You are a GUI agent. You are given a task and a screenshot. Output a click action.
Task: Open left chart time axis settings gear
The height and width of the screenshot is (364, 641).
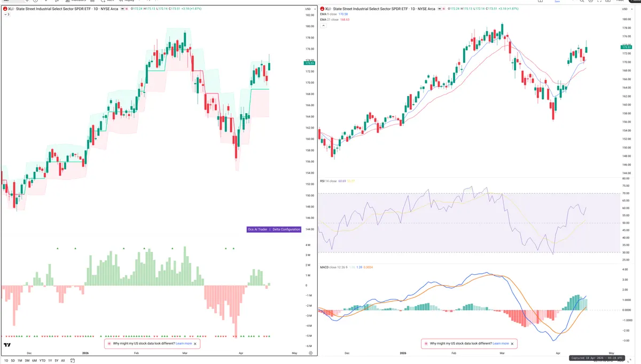pyautogui.click(x=310, y=353)
